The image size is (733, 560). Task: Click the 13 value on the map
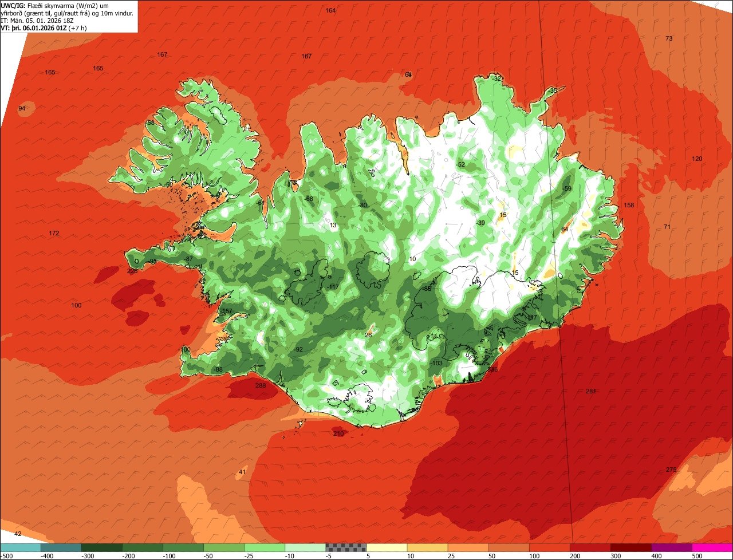click(333, 225)
